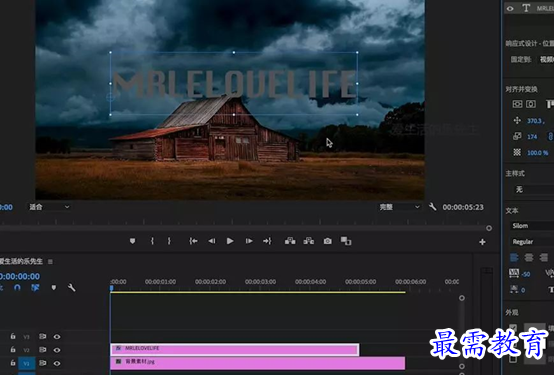The width and height of the screenshot is (554, 375).
Task: Toggle timeline snapping magnet icon
Action: pyautogui.click(x=17, y=288)
